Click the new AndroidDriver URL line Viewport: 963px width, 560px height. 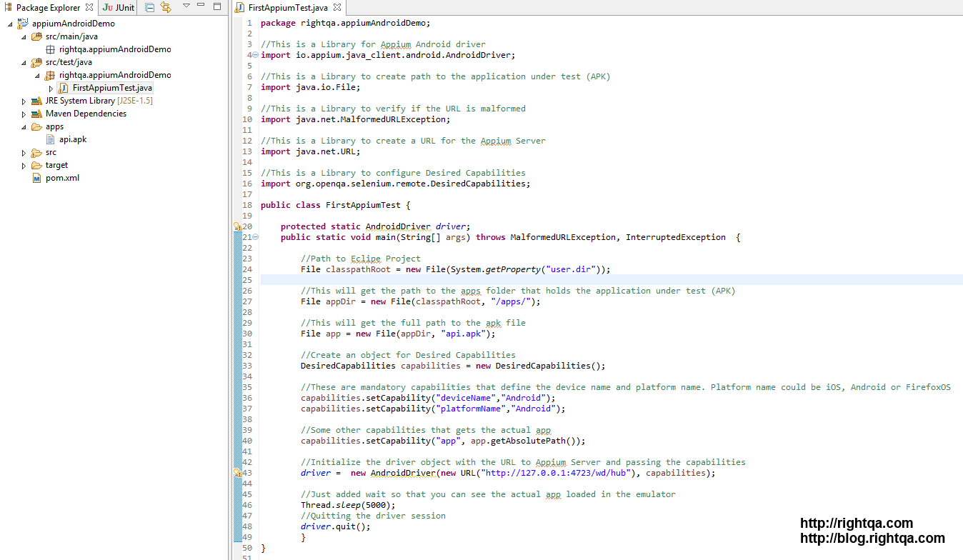tap(508, 473)
